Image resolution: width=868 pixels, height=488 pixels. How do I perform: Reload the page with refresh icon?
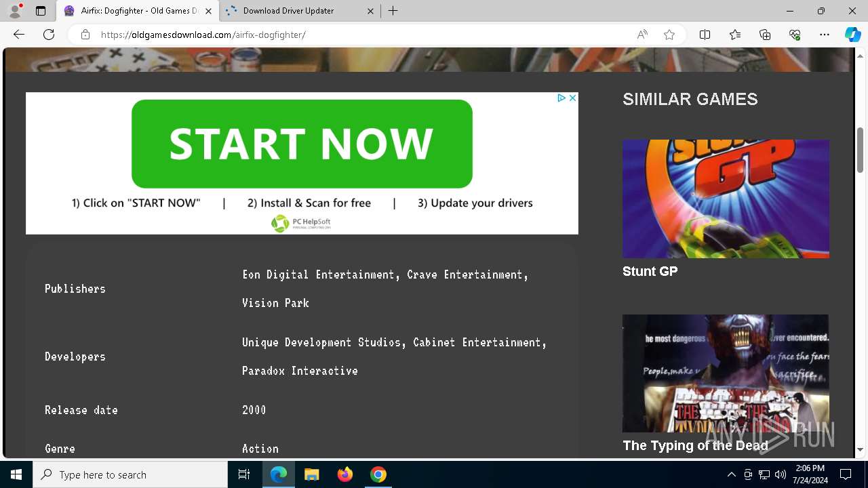(49, 35)
